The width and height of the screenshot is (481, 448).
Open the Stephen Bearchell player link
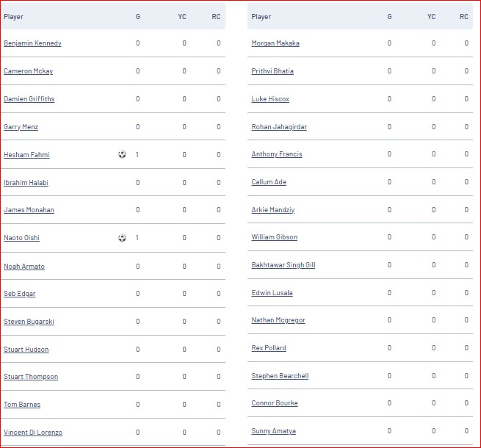(x=280, y=376)
